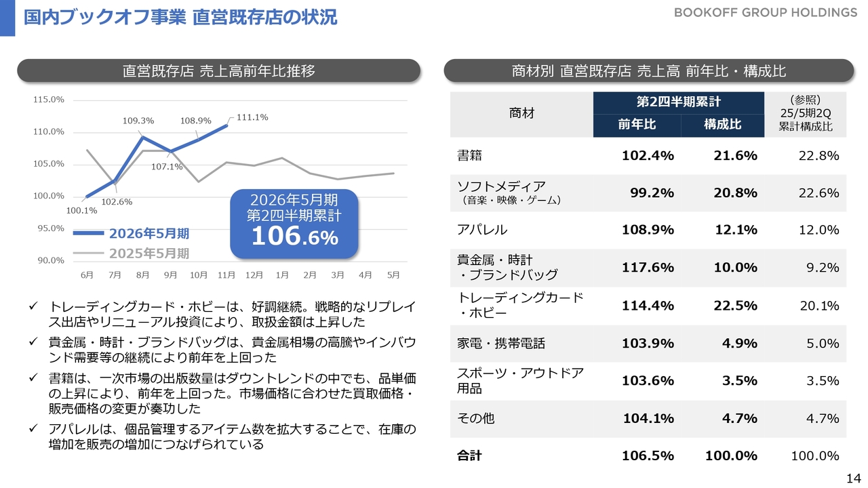
Task: Click the BOOKOFF GROUP HOLDINGS logo
Action: point(766,13)
